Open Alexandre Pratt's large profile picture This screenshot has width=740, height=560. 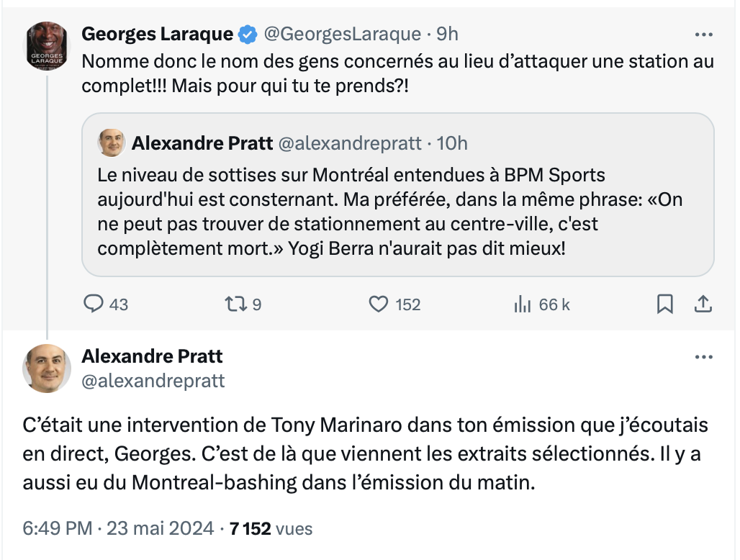[48, 368]
